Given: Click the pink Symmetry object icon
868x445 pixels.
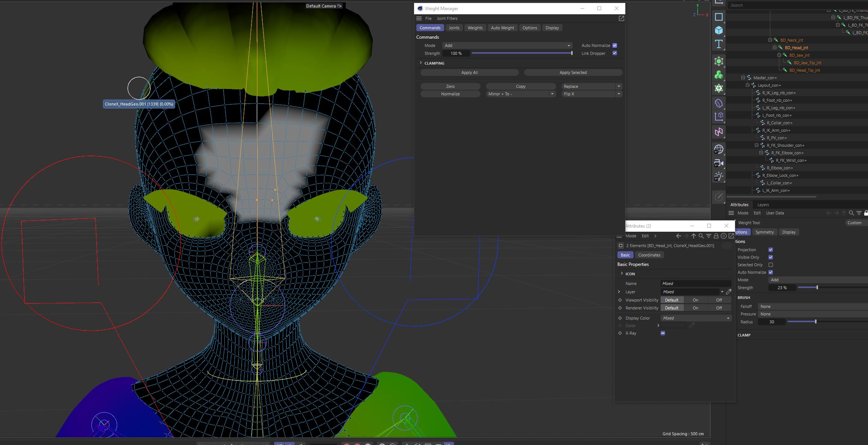Looking at the screenshot, I should (x=718, y=132).
